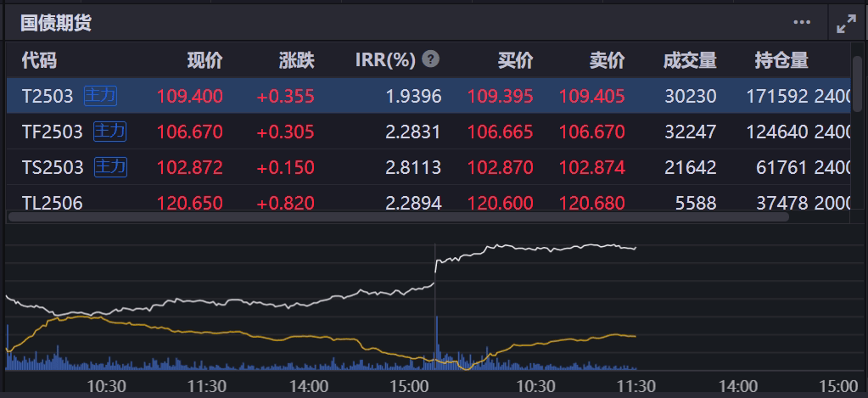This screenshot has width=868, height=398.
Task: Click the TF2503 volume 32247
Action: coord(692,132)
